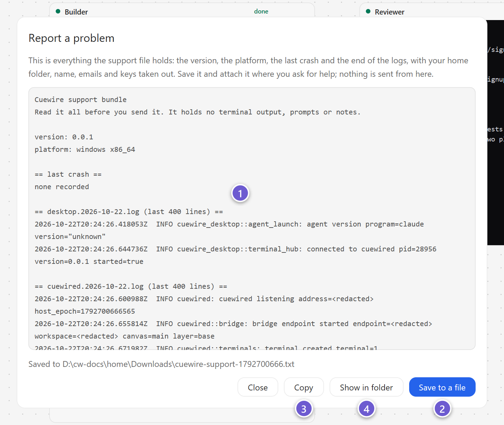Click the terminal_hub connected log line
This screenshot has width=504, height=425.
(235, 249)
